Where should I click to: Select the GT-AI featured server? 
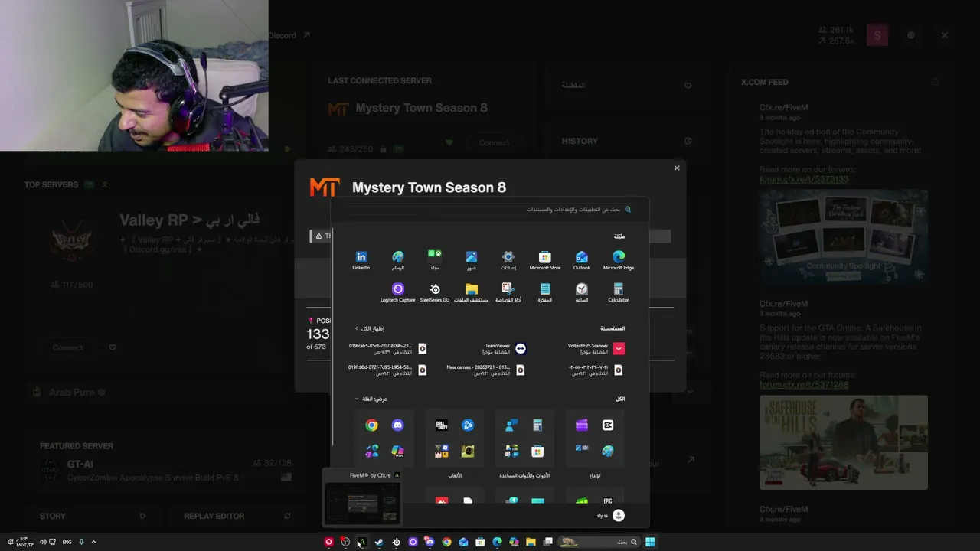point(165,470)
